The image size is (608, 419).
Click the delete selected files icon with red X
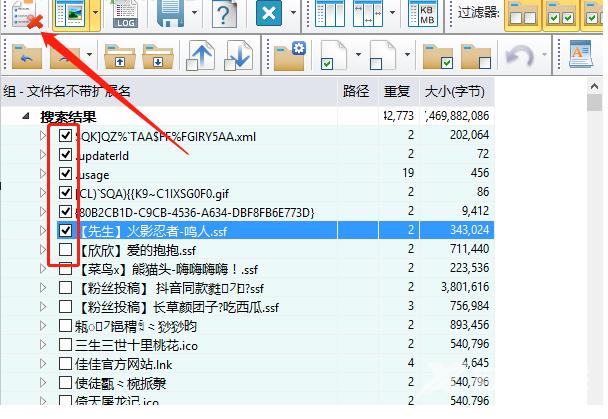click(x=27, y=15)
